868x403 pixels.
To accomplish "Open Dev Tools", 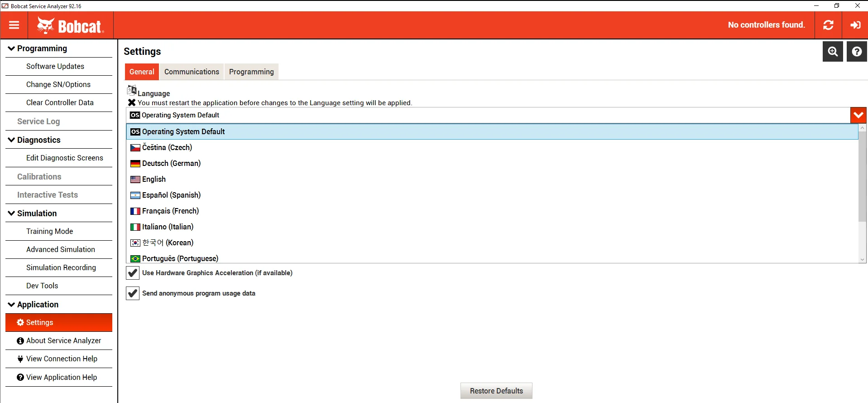I will [x=59, y=286].
